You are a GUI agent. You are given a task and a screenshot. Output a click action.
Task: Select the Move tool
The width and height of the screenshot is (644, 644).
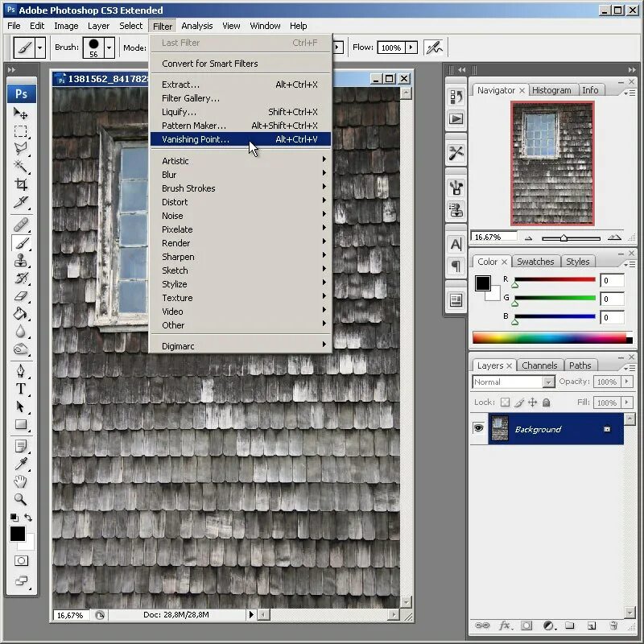pyautogui.click(x=20, y=113)
